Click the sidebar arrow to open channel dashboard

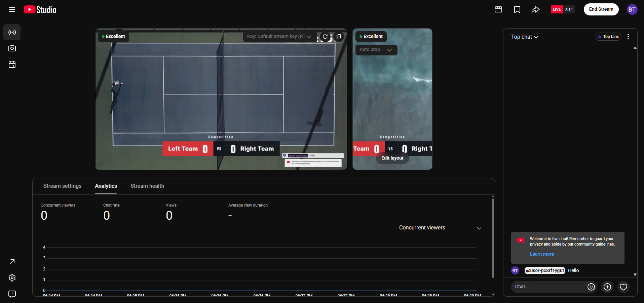click(12, 262)
